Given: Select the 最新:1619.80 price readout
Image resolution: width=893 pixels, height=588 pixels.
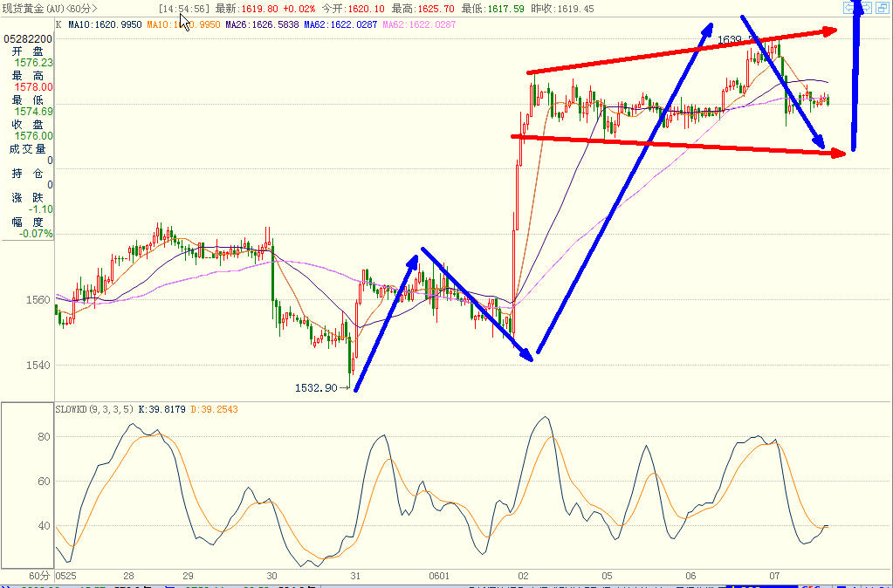Looking at the screenshot, I should coord(248,9).
